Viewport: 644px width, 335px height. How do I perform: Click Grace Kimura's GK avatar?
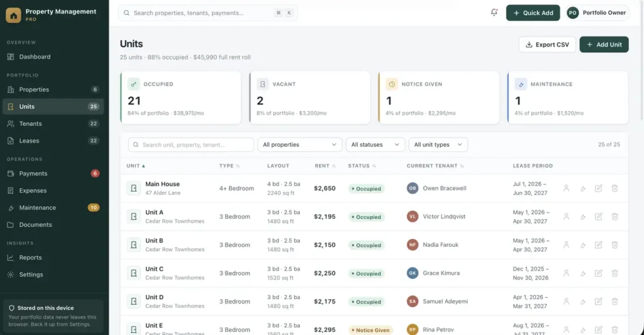(x=413, y=273)
